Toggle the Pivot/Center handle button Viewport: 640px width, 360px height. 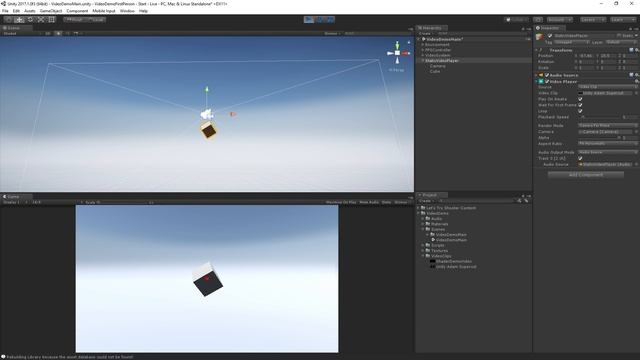coord(74,20)
